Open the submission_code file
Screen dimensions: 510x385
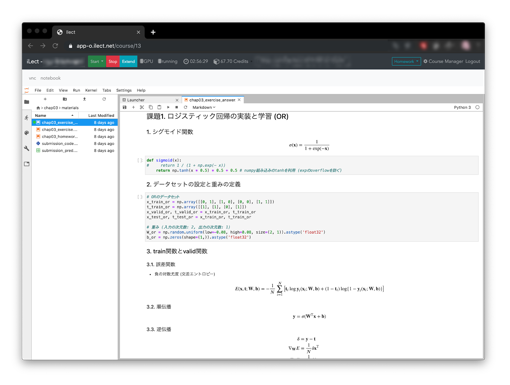75,144
